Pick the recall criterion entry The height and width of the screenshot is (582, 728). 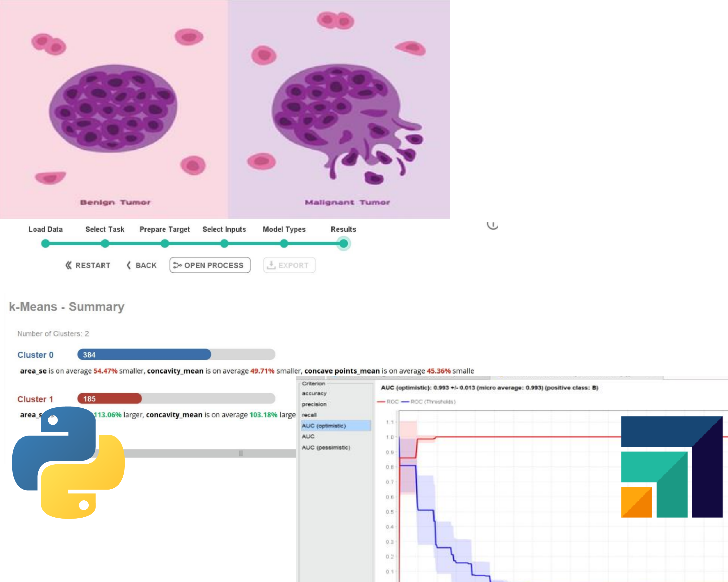(309, 415)
